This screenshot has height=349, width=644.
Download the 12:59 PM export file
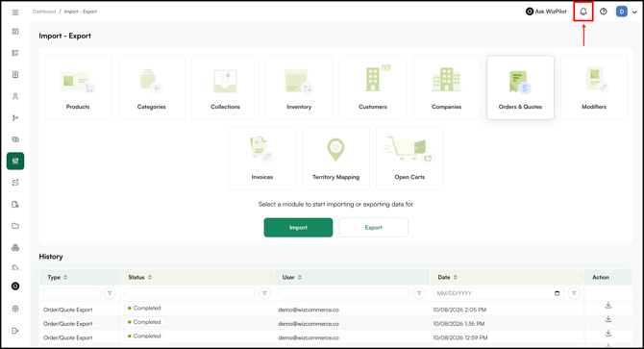pos(608,333)
